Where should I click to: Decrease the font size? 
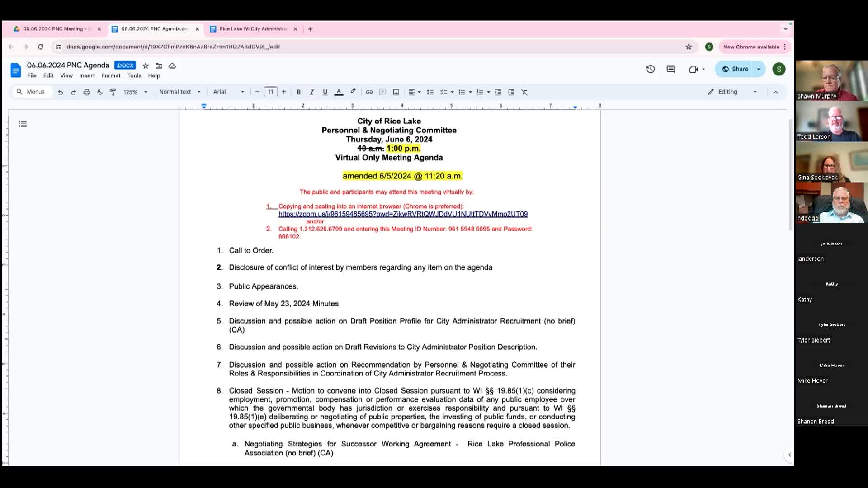pos(258,92)
